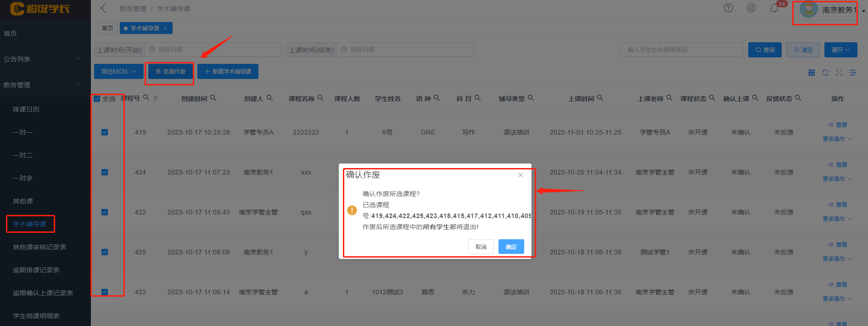Uncheck the checkbox for course 419

tap(105, 132)
